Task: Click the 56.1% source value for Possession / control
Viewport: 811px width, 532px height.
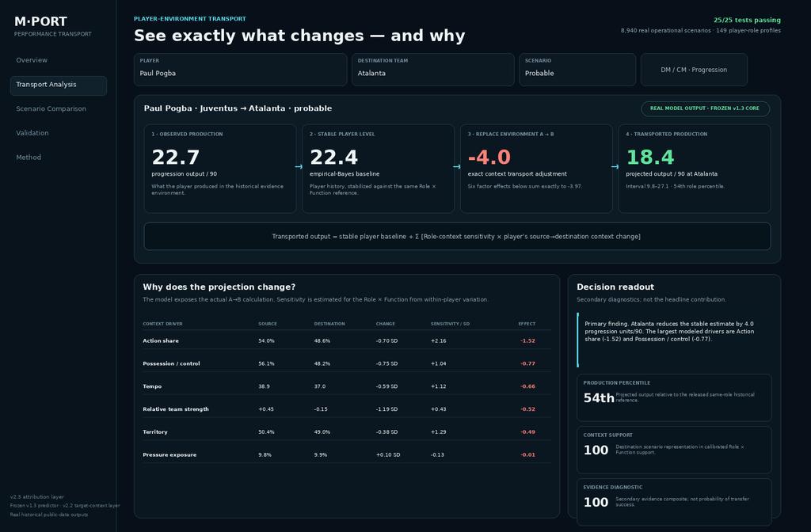Action: point(266,363)
